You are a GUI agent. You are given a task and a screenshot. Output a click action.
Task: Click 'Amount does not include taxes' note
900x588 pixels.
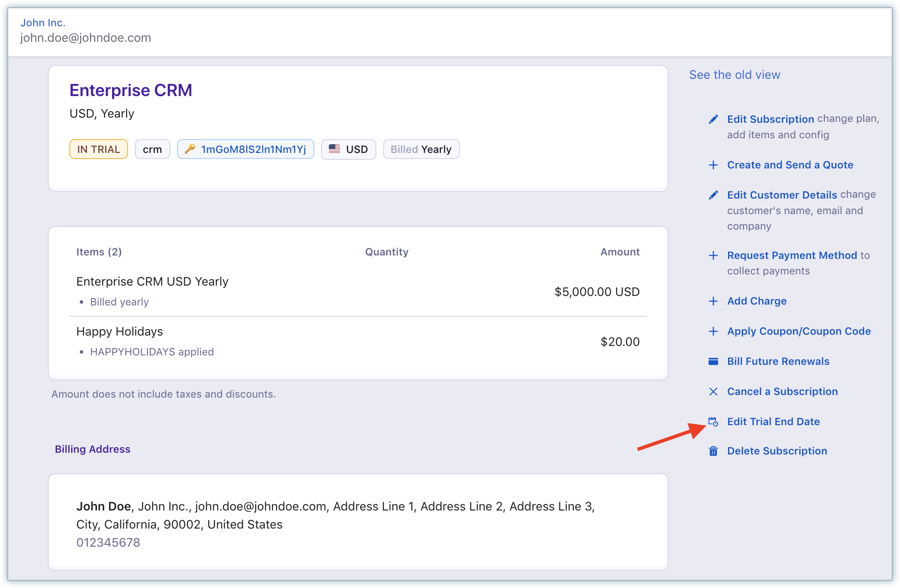point(163,394)
